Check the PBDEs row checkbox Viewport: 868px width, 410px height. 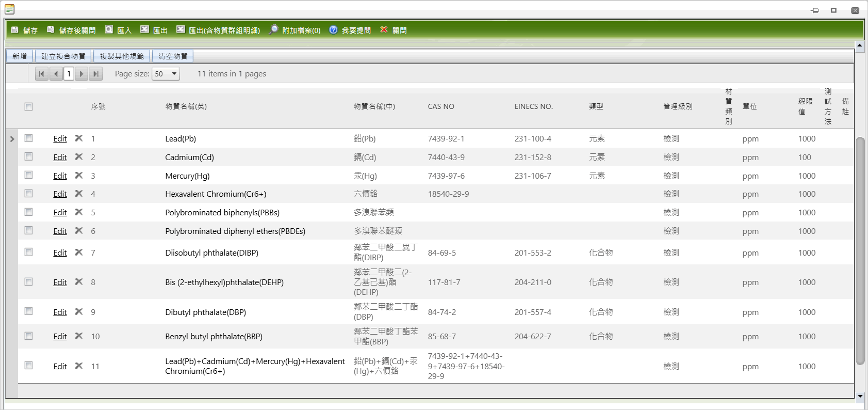(28, 230)
